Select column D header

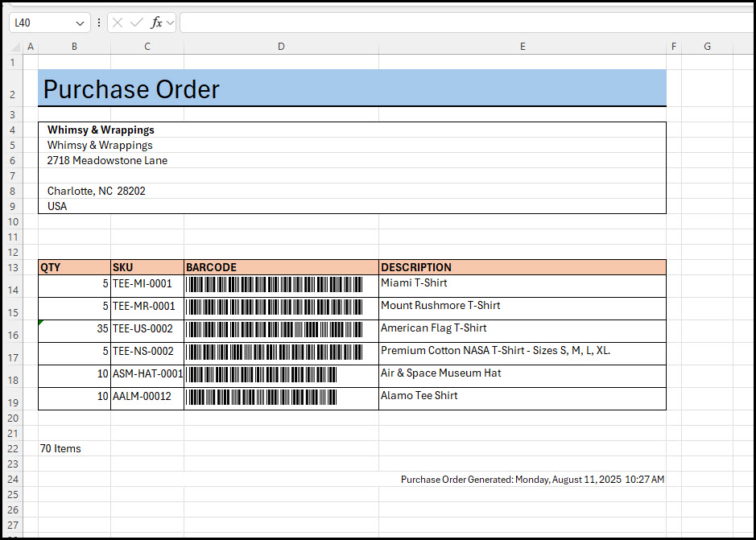click(281, 47)
